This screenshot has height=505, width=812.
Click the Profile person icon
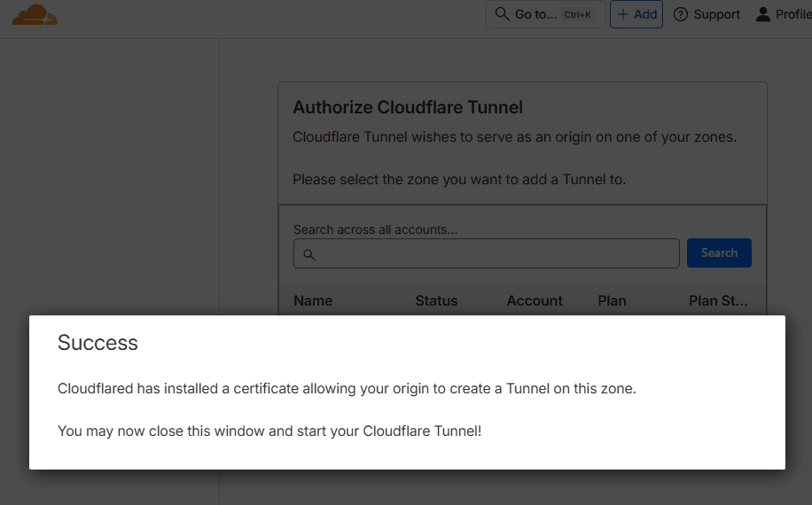point(762,14)
